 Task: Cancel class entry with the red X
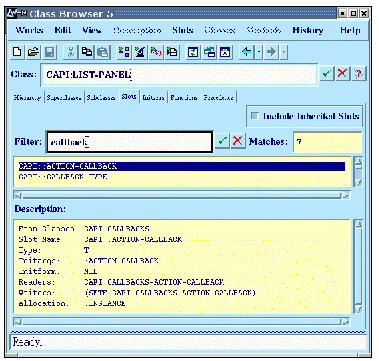pos(342,74)
